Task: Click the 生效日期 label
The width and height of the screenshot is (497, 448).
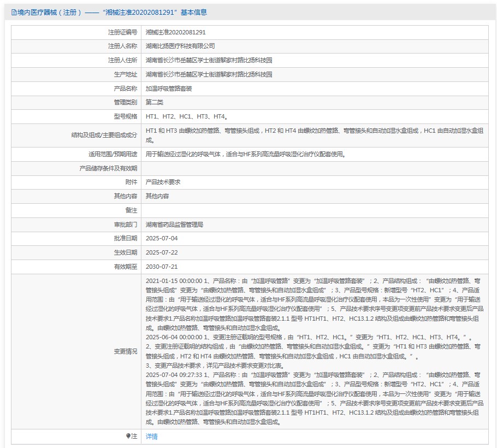Action: click(126, 253)
